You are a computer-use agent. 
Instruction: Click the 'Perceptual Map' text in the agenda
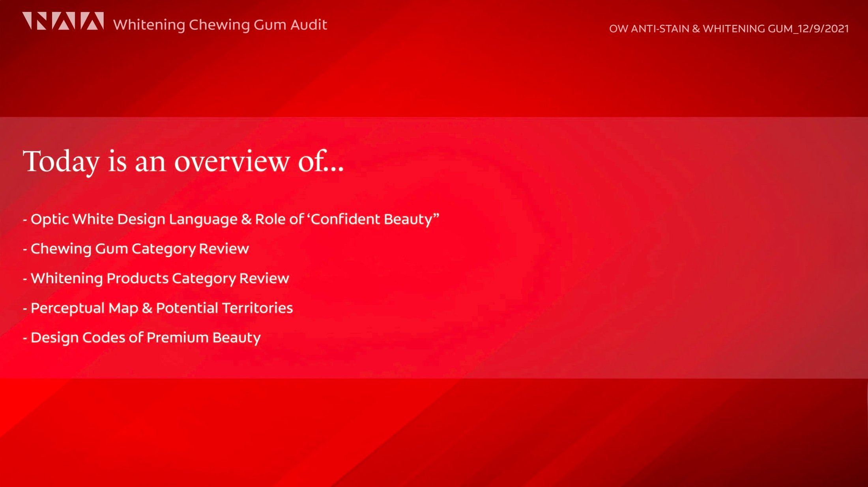pyautogui.click(x=84, y=308)
